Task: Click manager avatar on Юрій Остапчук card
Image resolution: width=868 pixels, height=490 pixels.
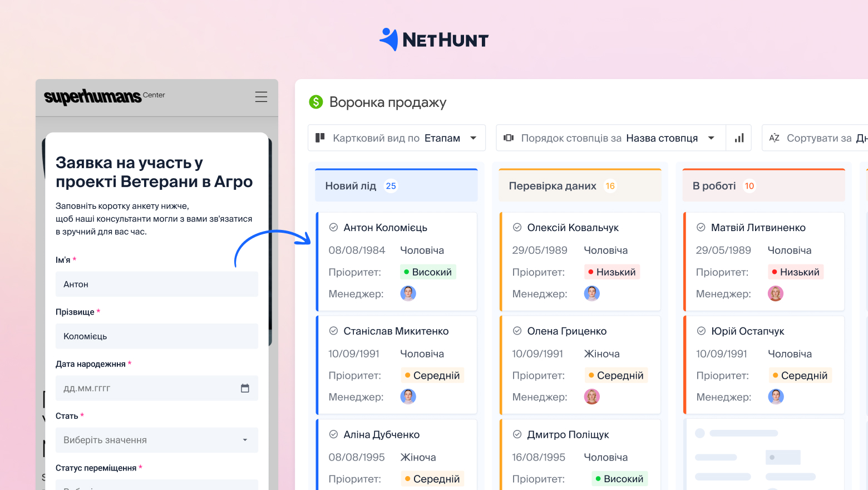Action: point(776,396)
